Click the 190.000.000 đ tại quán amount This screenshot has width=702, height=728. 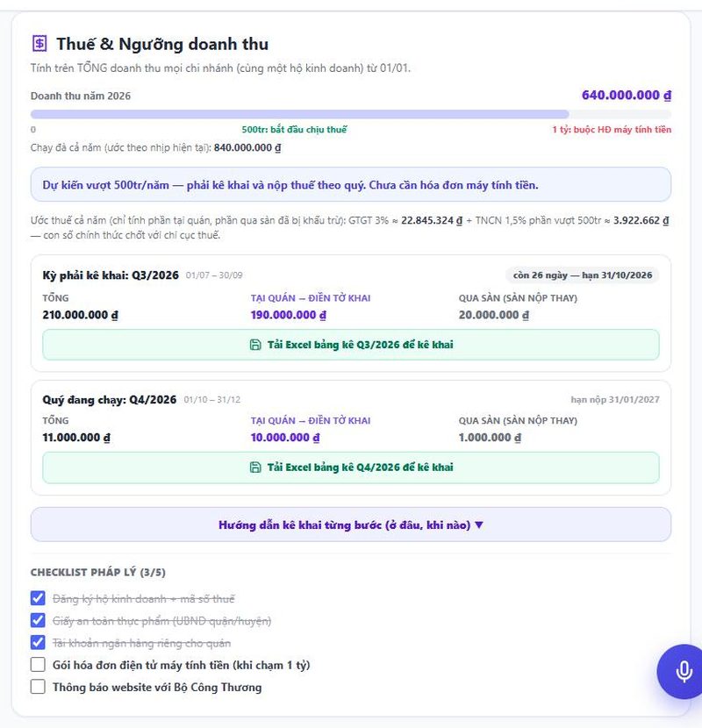[x=289, y=315]
